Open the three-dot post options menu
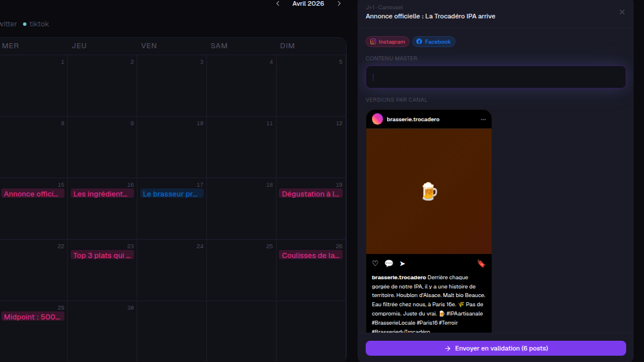The image size is (644, 362). coord(483,120)
